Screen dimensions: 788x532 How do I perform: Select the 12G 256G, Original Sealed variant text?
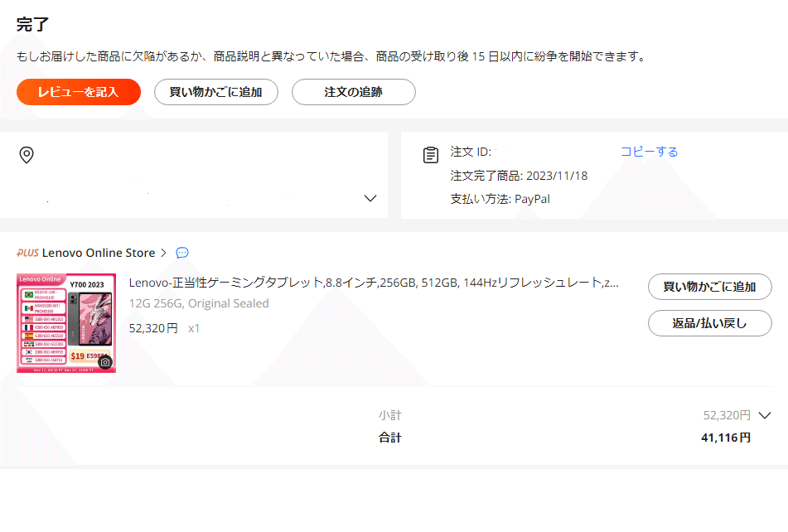pos(199,303)
